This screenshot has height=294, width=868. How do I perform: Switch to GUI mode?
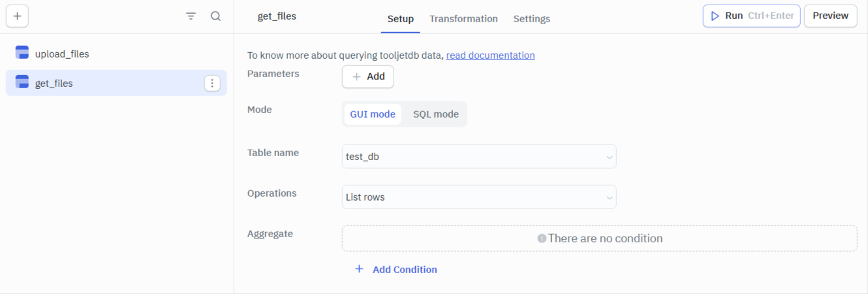373,114
